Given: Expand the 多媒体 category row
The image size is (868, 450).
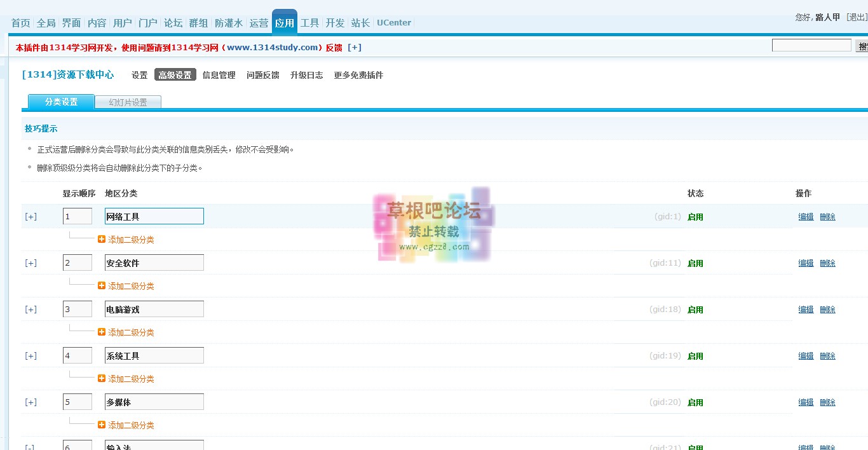Looking at the screenshot, I should [x=31, y=402].
